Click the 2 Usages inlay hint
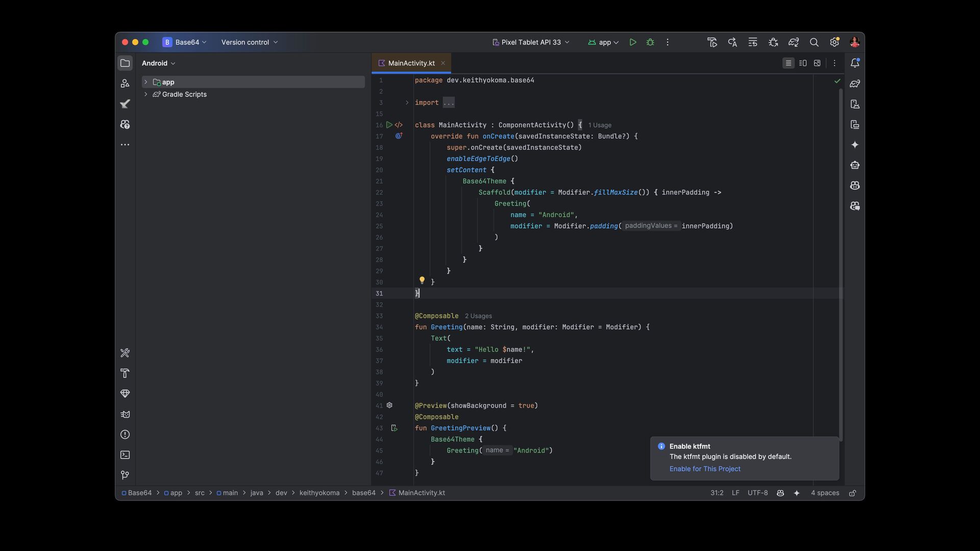Image resolution: width=980 pixels, height=551 pixels. 478,316
